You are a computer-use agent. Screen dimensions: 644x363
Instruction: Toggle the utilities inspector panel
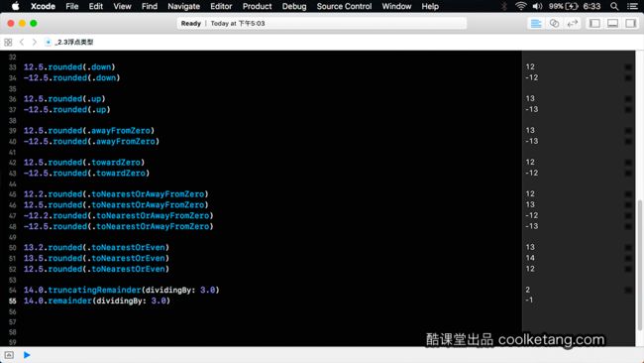630,24
